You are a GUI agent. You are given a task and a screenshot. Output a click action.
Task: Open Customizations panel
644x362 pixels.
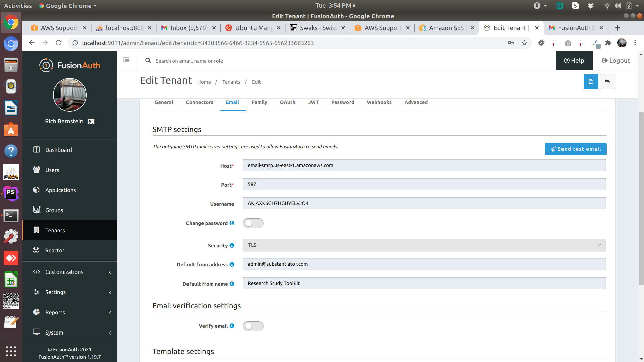69,271
